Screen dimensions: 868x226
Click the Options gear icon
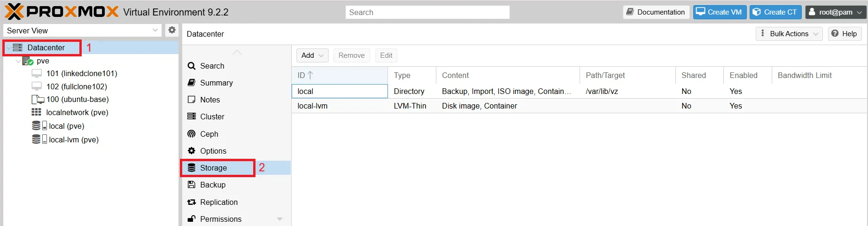[192, 151]
